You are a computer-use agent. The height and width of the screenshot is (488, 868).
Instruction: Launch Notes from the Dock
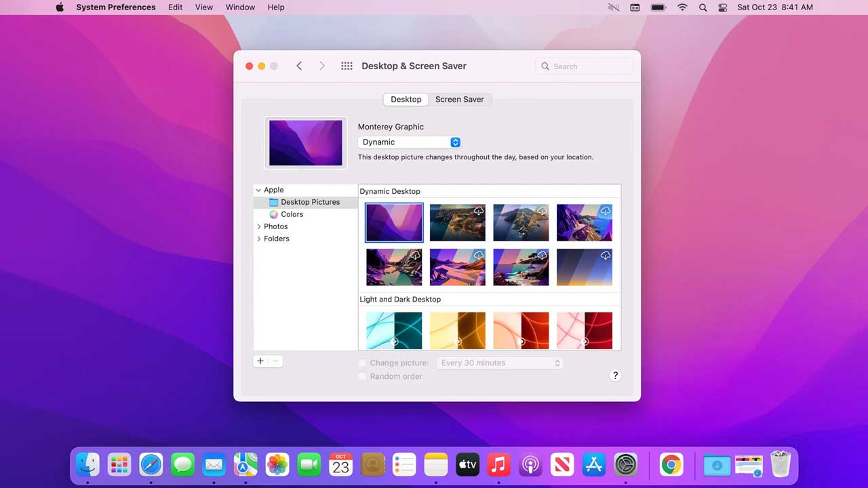pos(436,464)
